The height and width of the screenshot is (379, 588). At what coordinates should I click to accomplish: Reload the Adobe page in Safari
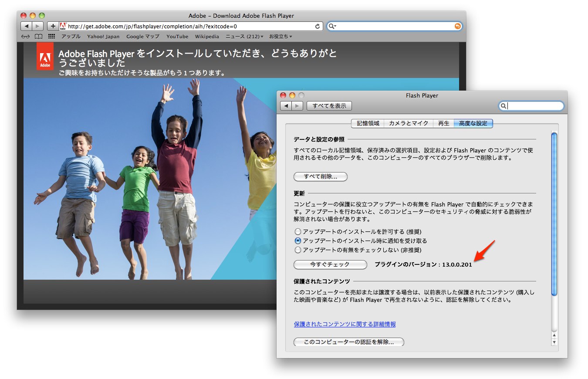(x=318, y=26)
